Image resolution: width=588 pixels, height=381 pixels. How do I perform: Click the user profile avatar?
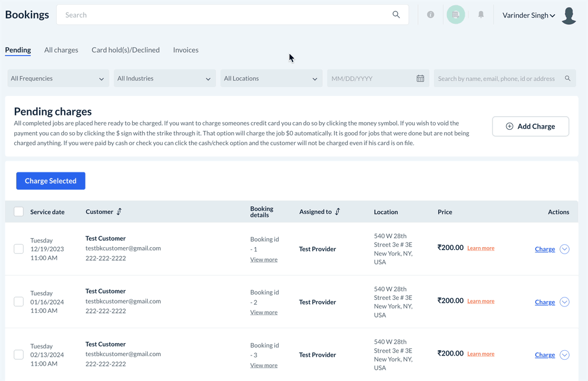click(x=569, y=15)
